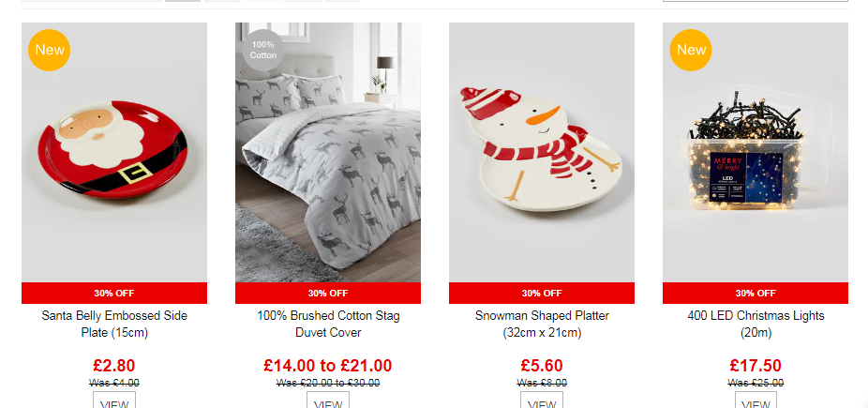Click VIEW button for 400 LED lights

coord(756,400)
